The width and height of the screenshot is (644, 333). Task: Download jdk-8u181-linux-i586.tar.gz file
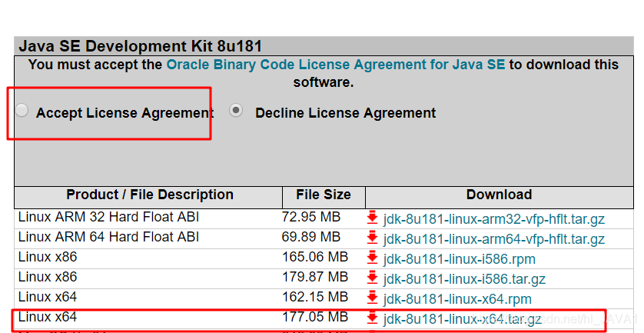(x=464, y=280)
